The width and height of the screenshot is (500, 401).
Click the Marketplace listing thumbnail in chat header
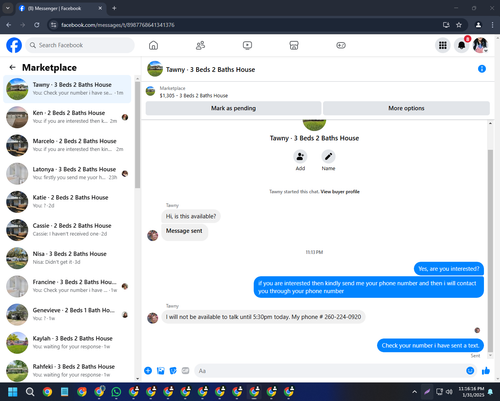[x=151, y=91]
